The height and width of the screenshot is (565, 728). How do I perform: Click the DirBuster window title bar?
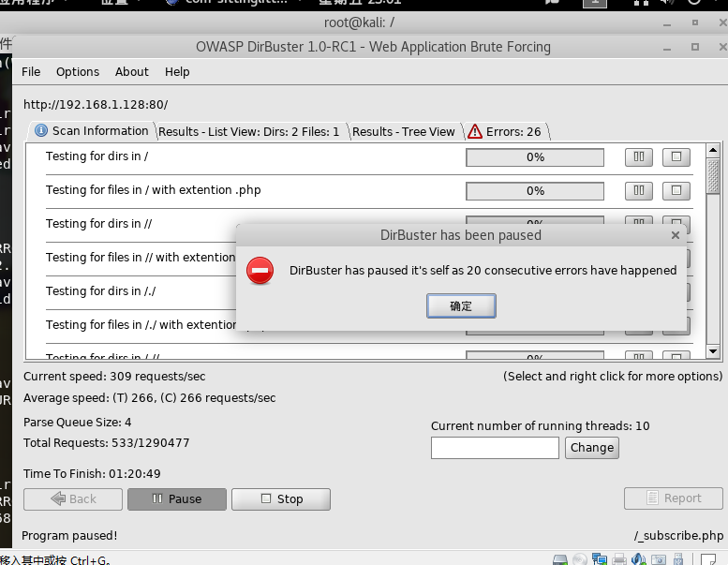[x=373, y=47]
